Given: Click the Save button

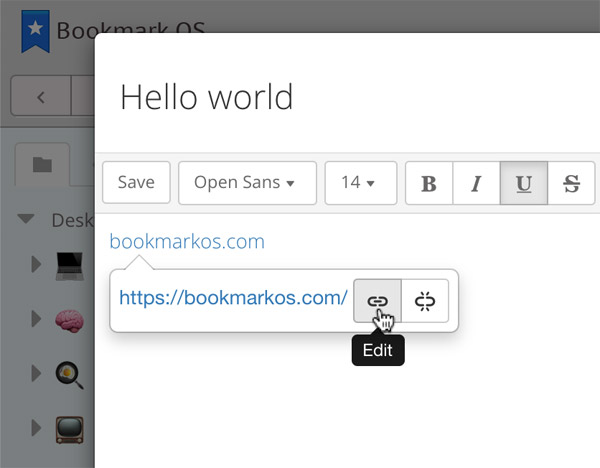Looking at the screenshot, I should click(x=136, y=183).
